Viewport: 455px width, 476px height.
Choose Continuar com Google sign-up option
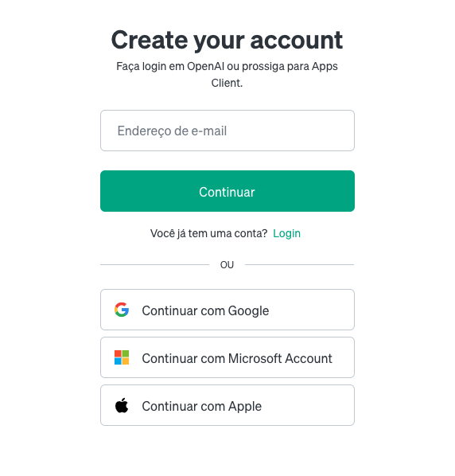pyautogui.click(x=227, y=310)
